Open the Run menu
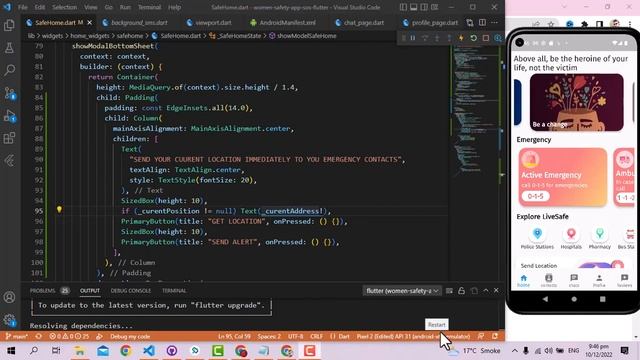Image resolution: width=640 pixels, height=360 pixels. 125,7
